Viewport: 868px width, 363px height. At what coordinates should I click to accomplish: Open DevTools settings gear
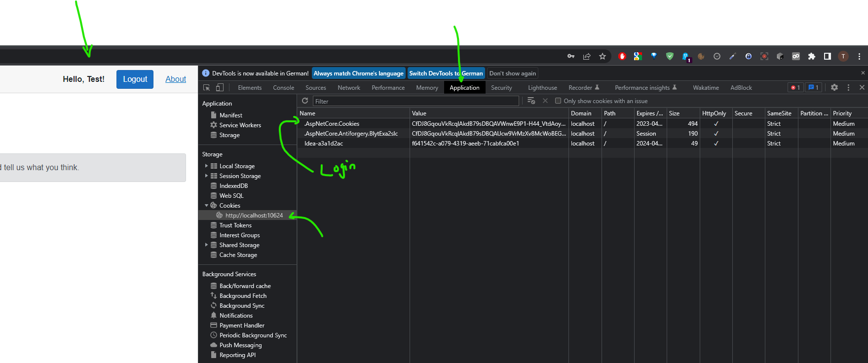click(834, 87)
